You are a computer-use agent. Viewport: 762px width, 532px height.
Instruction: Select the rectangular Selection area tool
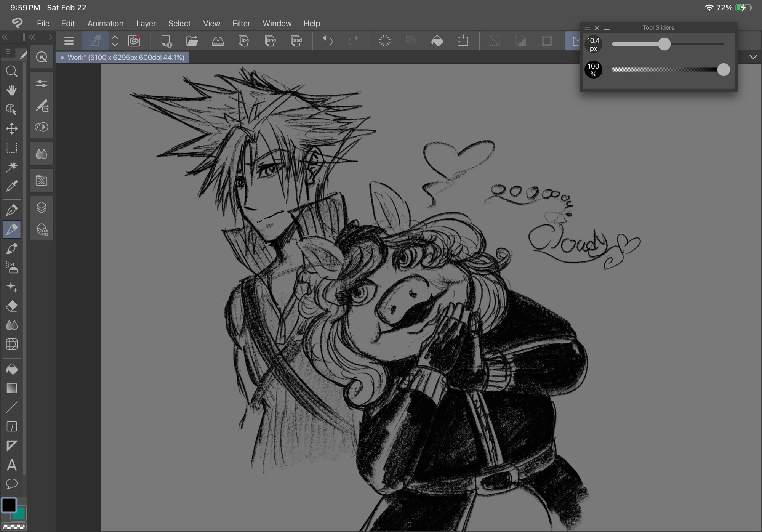coord(12,147)
